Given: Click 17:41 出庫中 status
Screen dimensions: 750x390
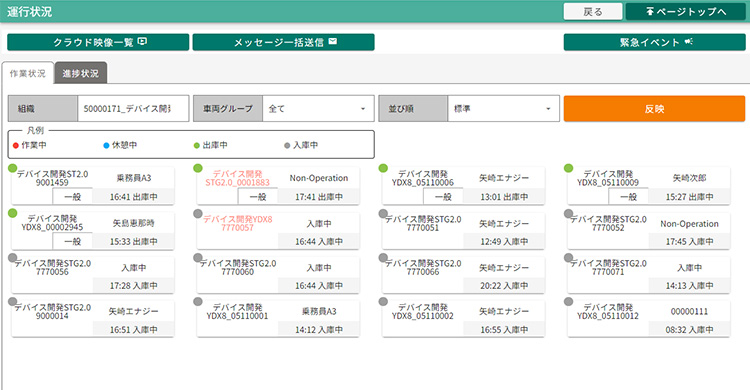Looking at the screenshot, I should pyautogui.click(x=319, y=197).
